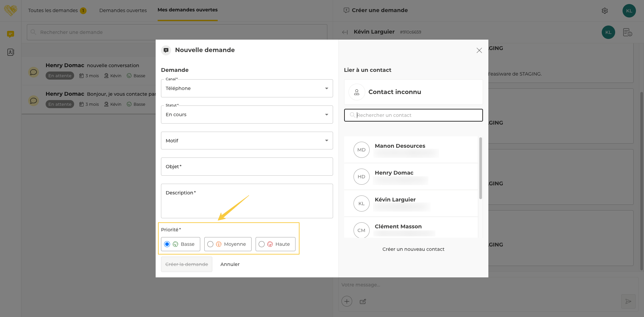Click the contact list scrollbar
The image size is (644, 317).
point(480,168)
